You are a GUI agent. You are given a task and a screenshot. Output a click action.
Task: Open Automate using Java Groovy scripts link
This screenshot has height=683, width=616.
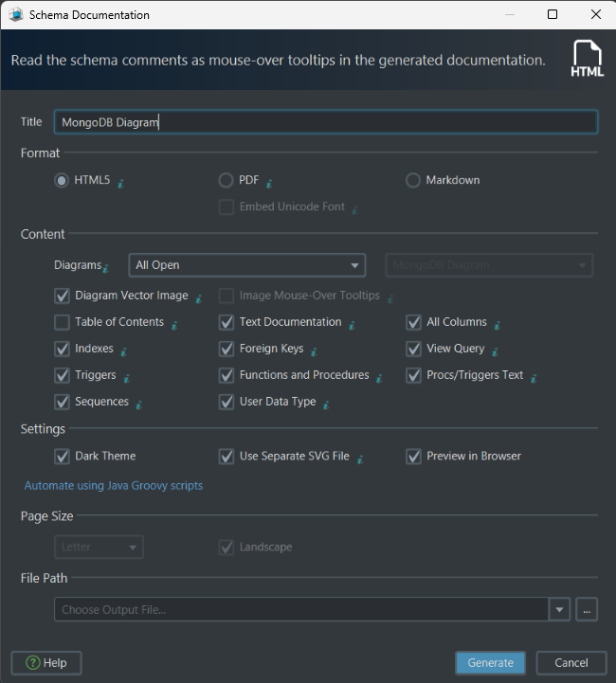coord(114,486)
